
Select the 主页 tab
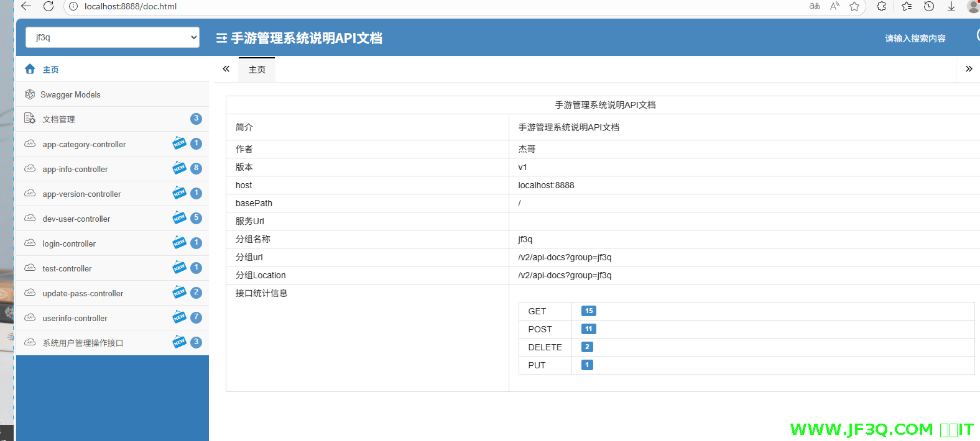(257, 70)
